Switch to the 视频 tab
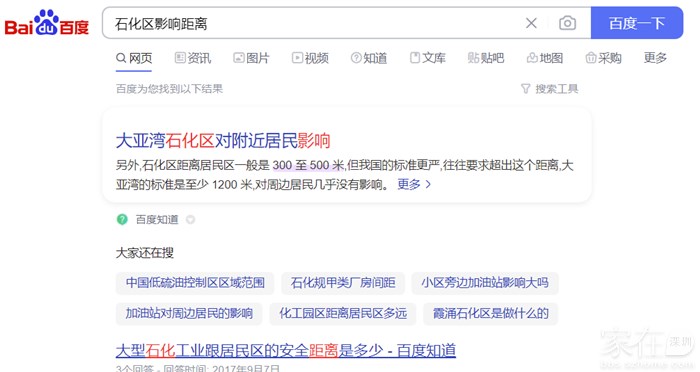 click(310, 58)
